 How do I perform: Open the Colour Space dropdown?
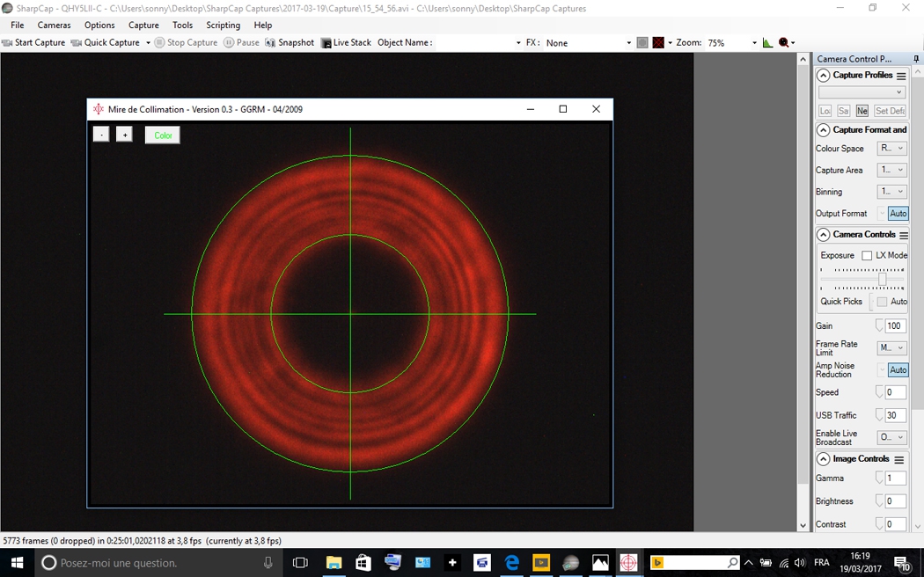[x=891, y=149]
